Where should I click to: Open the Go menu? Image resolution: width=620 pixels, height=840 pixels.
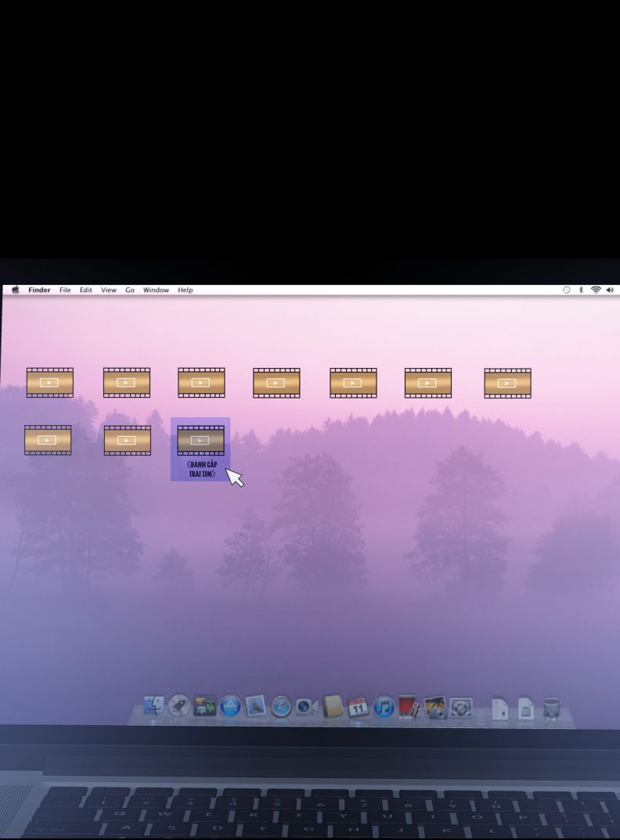(x=130, y=290)
